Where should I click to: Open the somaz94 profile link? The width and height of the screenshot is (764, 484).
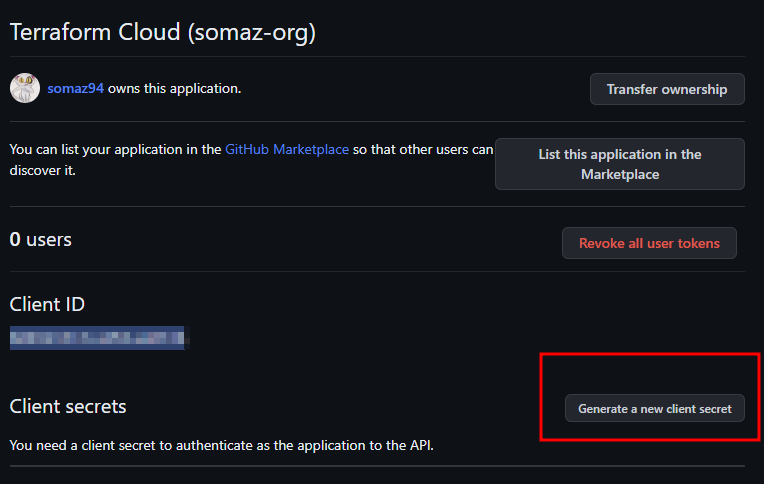[x=76, y=88]
